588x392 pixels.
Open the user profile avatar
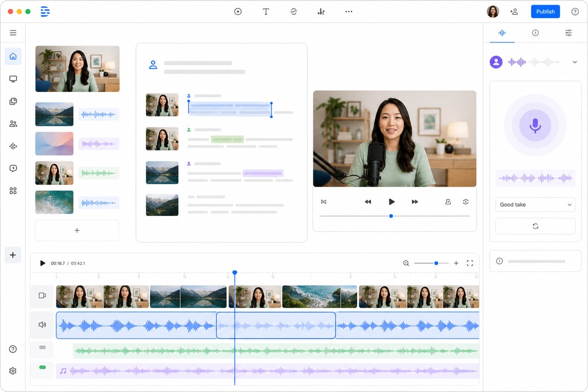click(493, 11)
